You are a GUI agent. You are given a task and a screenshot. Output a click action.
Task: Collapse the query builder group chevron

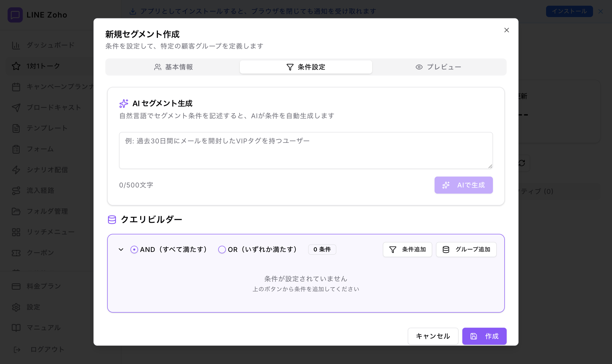click(121, 249)
